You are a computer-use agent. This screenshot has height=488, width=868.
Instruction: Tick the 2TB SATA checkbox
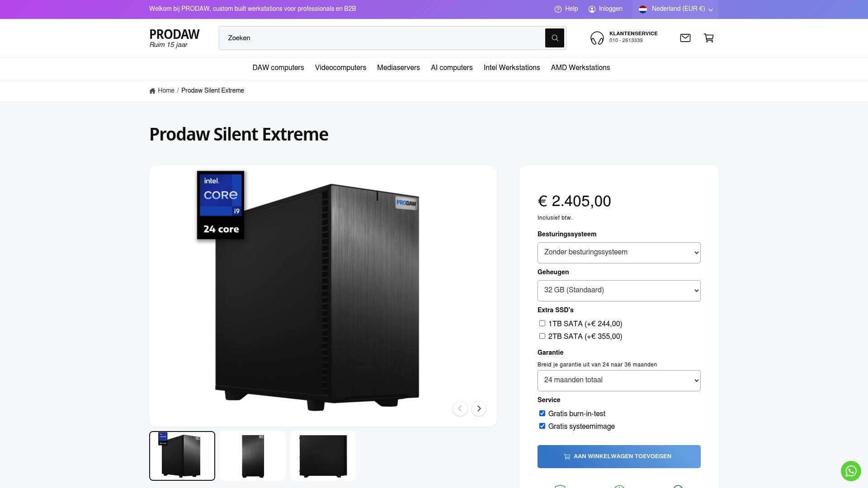(x=542, y=336)
